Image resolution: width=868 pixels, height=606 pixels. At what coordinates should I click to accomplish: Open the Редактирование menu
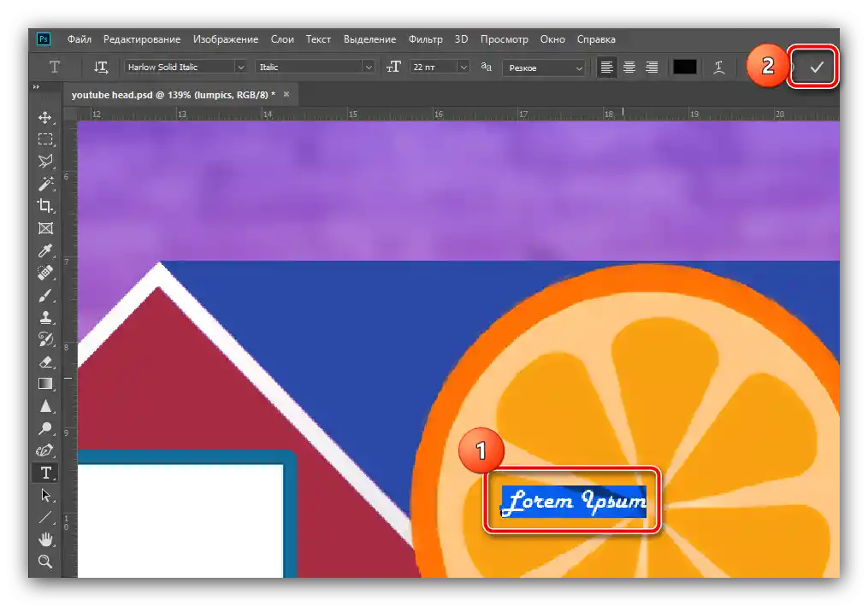142,39
